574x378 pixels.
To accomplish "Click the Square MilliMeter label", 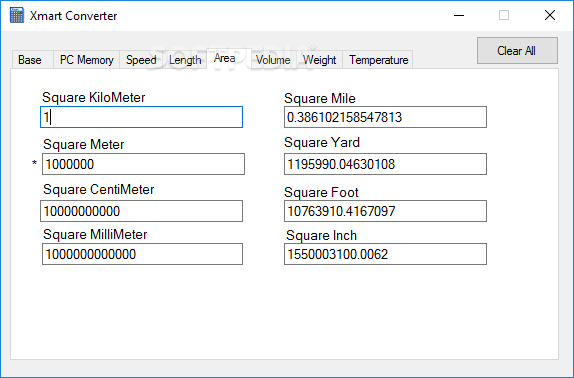I will (95, 235).
